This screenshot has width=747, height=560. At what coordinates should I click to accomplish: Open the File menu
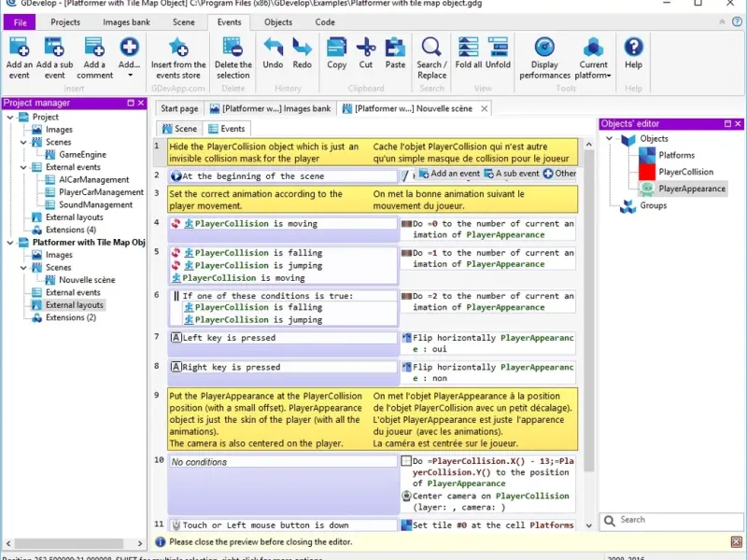tap(20, 22)
